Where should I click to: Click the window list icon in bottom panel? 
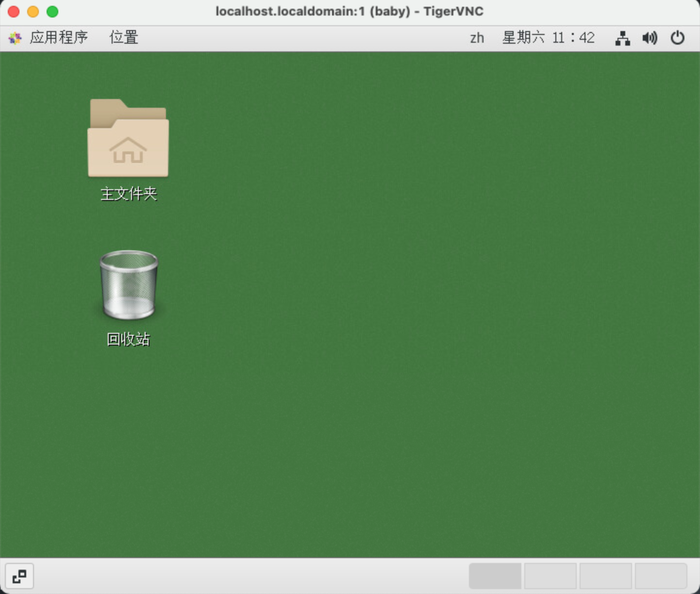coord(19,577)
